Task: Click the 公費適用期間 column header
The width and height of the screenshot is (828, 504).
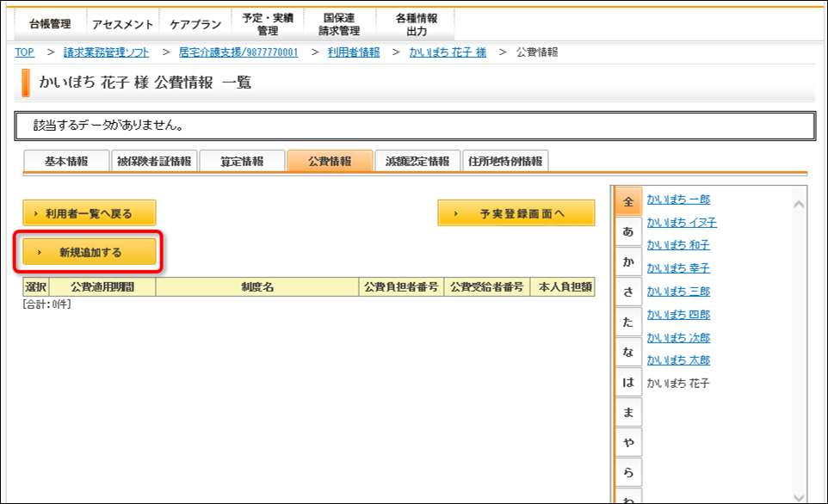Action: pyautogui.click(x=102, y=287)
